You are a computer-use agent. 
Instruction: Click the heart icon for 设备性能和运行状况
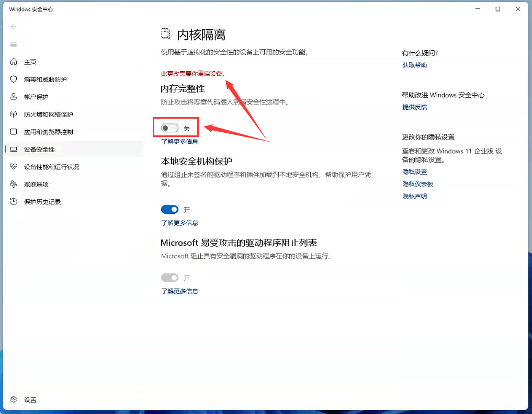(x=14, y=166)
